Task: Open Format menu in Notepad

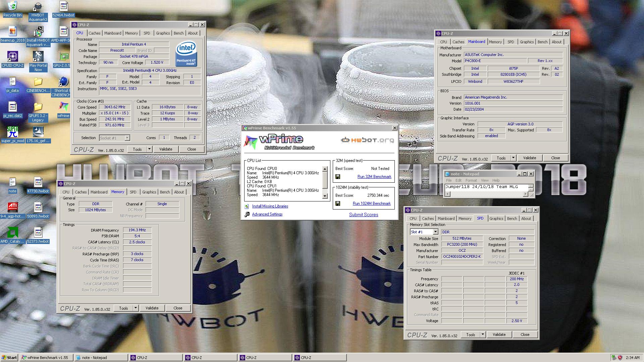Action: 471,180
